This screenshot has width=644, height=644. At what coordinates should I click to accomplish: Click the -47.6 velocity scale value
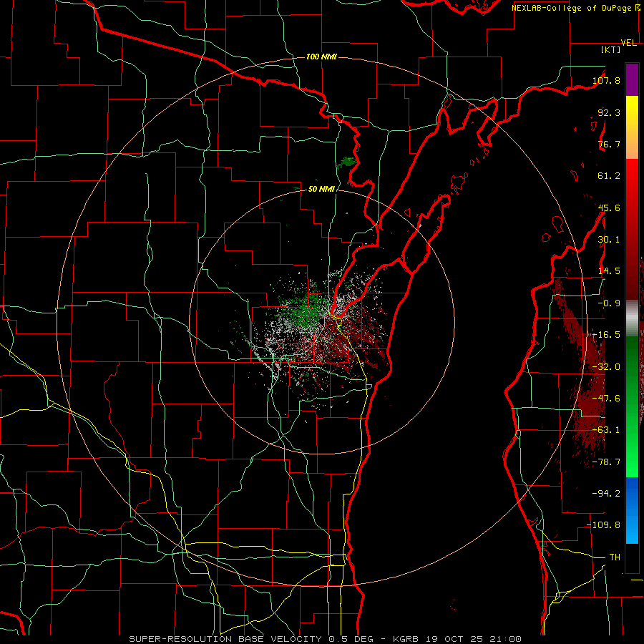pos(606,399)
